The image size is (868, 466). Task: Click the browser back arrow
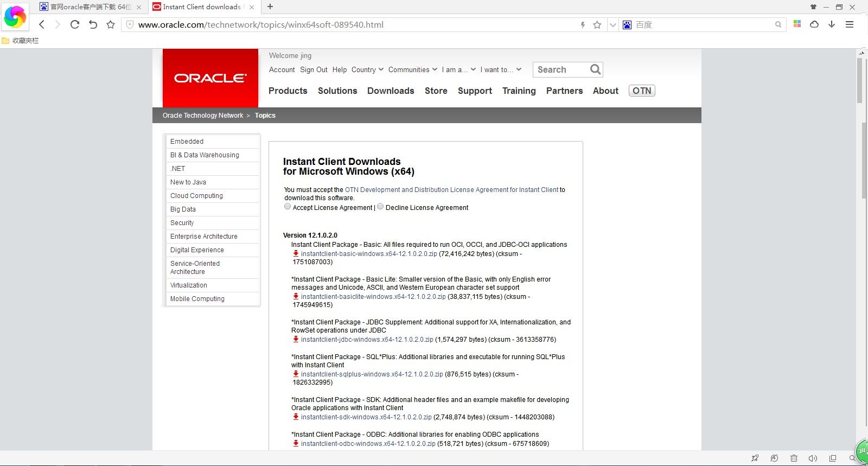click(42, 24)
